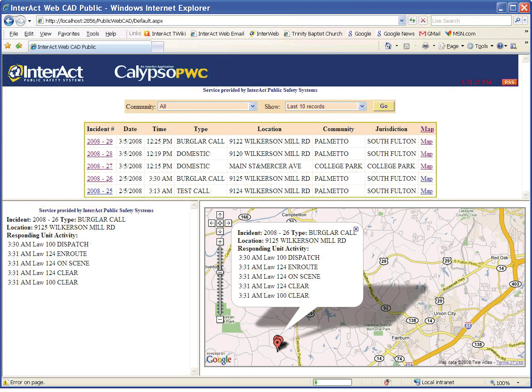
Task: Click the pan-up arrow on the Google map
Action: click(x=220, y=215)
